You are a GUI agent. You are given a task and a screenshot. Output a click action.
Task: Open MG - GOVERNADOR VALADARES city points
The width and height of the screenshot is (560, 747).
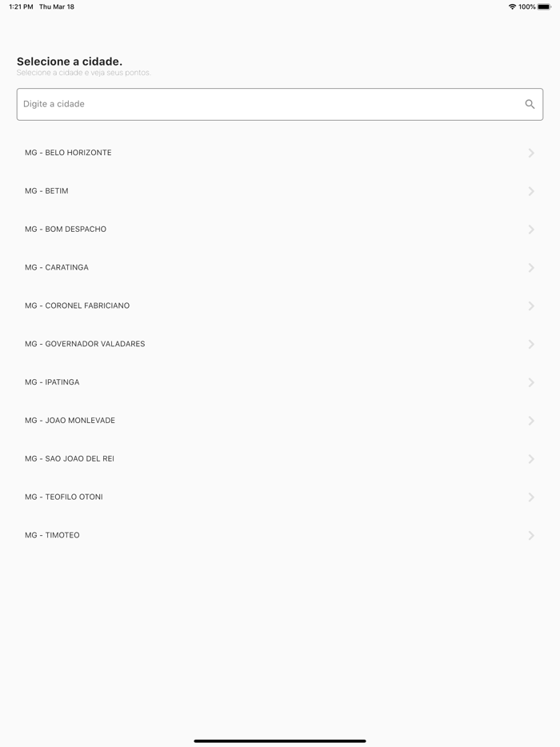click(x=84, y=344)
